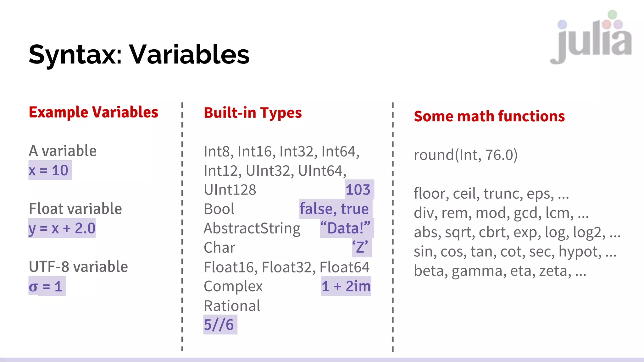Click the highlighted "103" integer example
The width and height of the screenshot is (644, 362).
pyautogui.click(x=358, y=189)
